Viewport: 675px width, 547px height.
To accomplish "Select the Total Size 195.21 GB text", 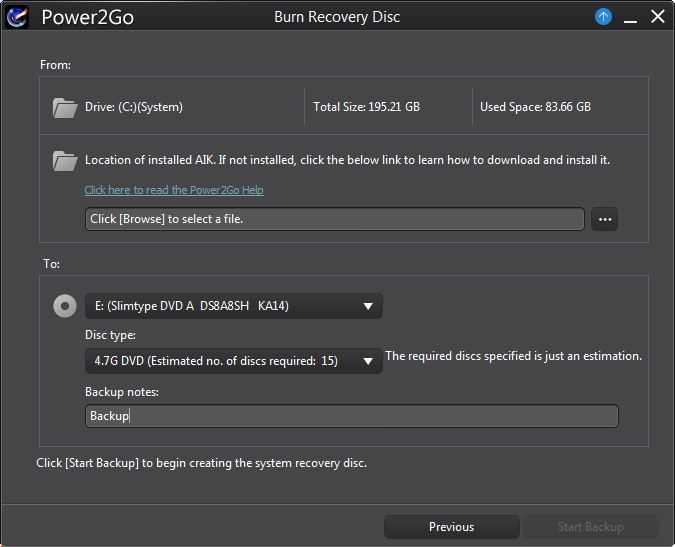I will click(x=366, y=107).
